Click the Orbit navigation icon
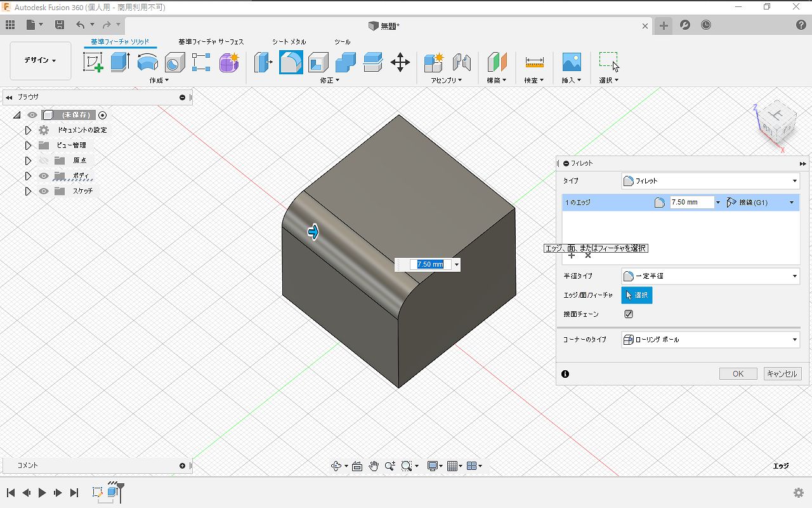812x508 pixels. pos(337,466)
